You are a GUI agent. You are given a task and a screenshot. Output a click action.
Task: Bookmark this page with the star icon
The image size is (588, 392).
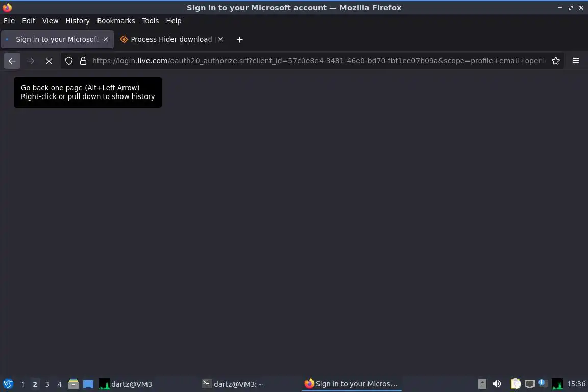pos(556,61)
